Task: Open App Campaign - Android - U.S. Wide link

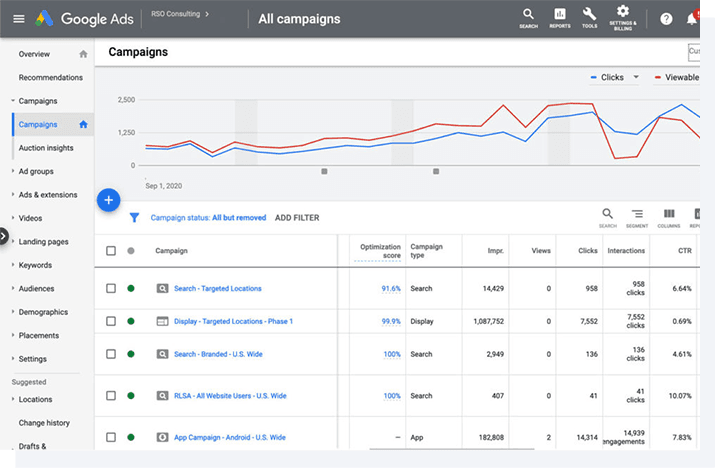Action: 229,437
